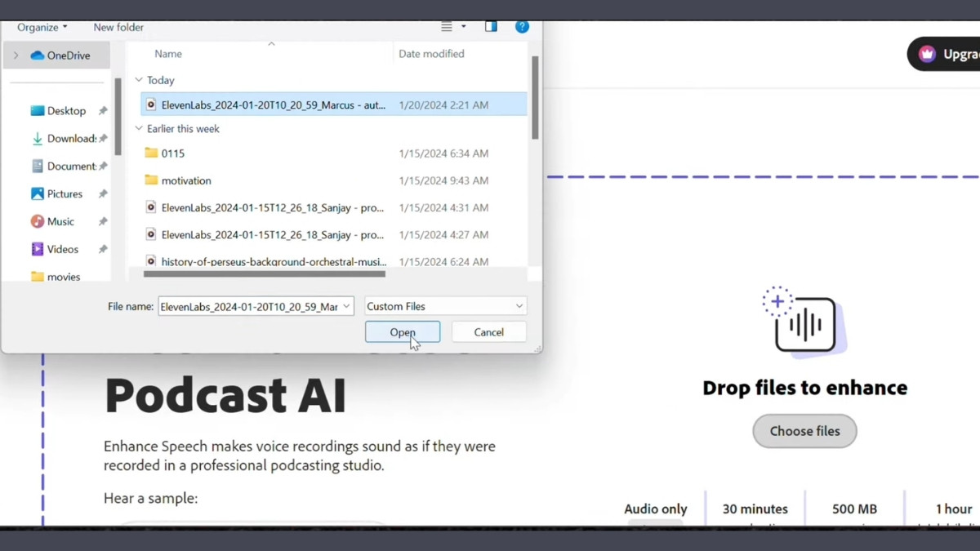Click the horizontal scrollbar in file list
980x551 pixels.
click(x=264, y=274)
